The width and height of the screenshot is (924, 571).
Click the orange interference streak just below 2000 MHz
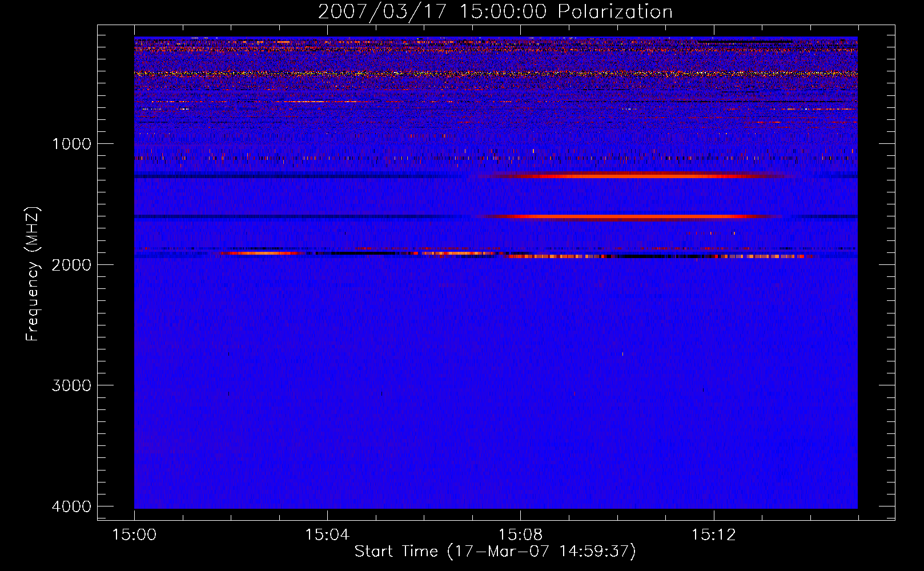click(657, 256)
